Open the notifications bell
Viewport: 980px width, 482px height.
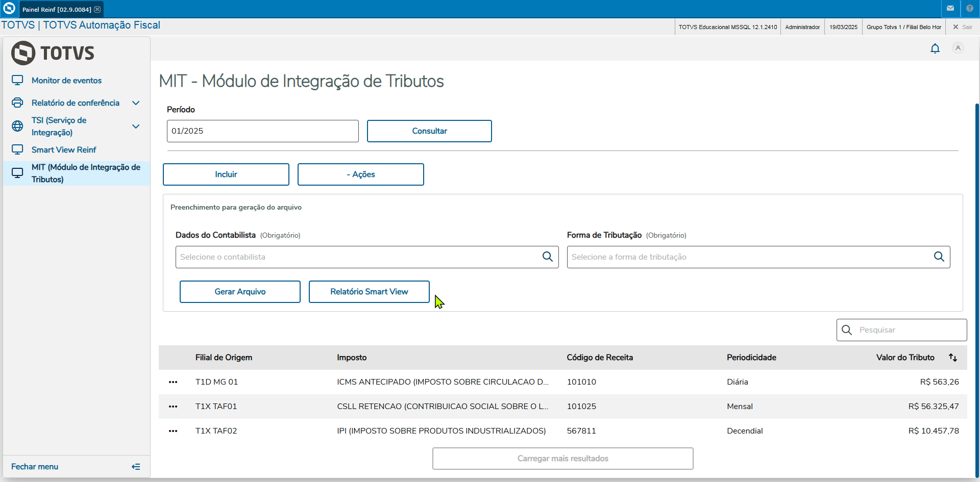point(935,48)
